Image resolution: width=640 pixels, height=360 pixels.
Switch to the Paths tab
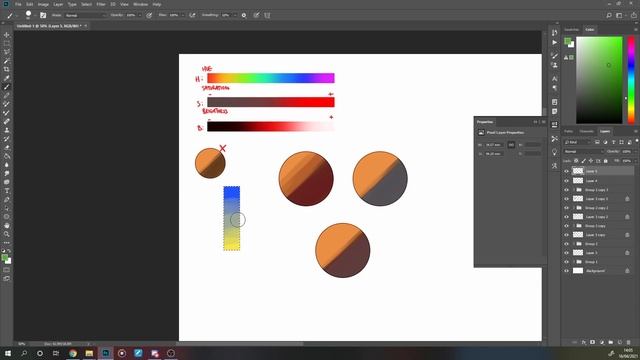(569, 131)
